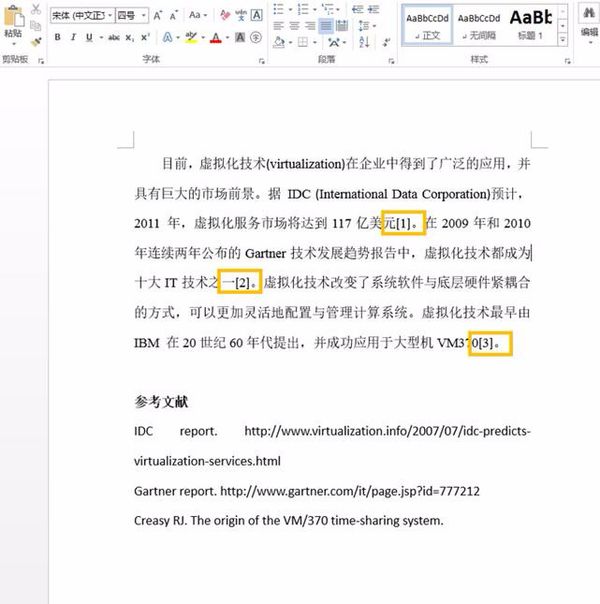
Task: Insert enclosed character with circled 字 icon
Action: tap(256, 37)
